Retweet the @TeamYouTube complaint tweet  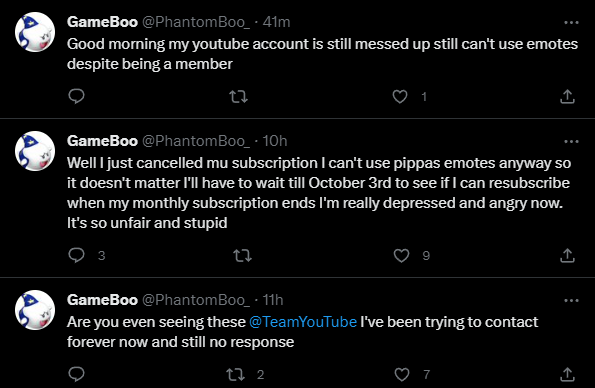coord(236,375)
